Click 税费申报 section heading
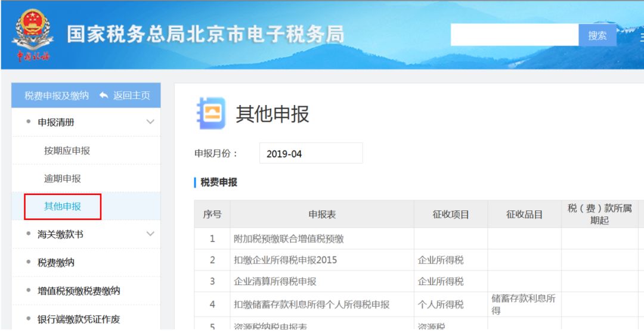 click(218, 182)
